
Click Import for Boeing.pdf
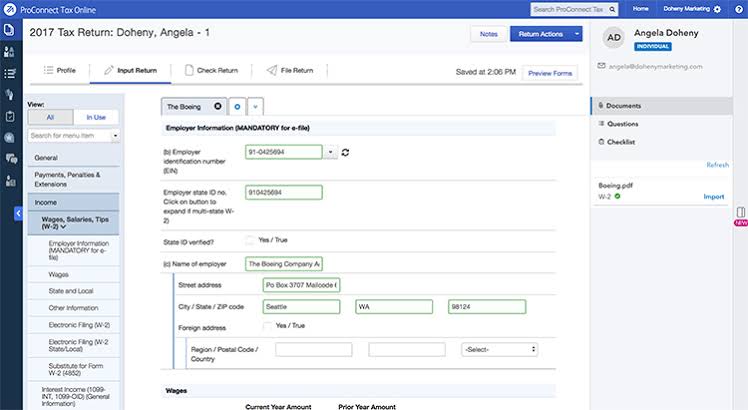pos(714,196)
